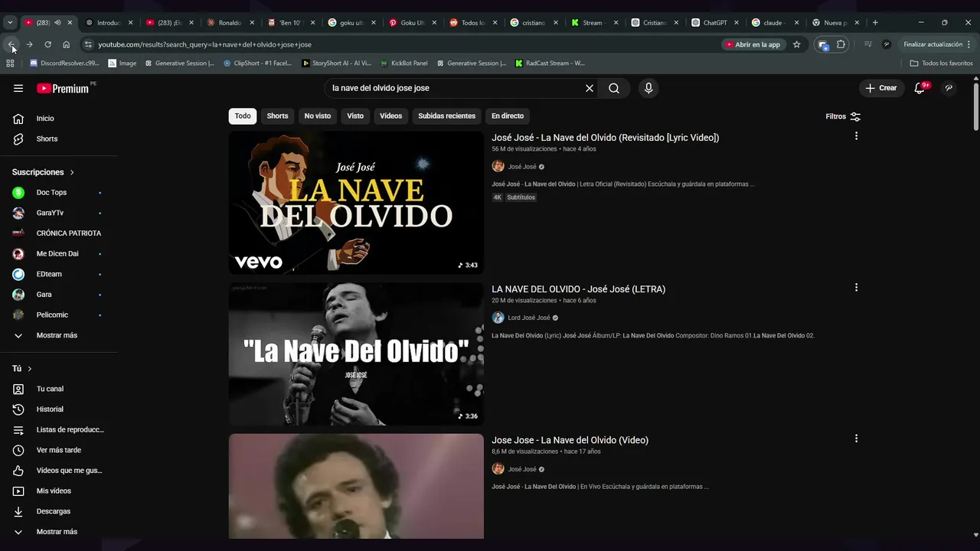Screen dimensions: 980x551
Task: Switch to the claude browser tab
Action: point(773,23)
